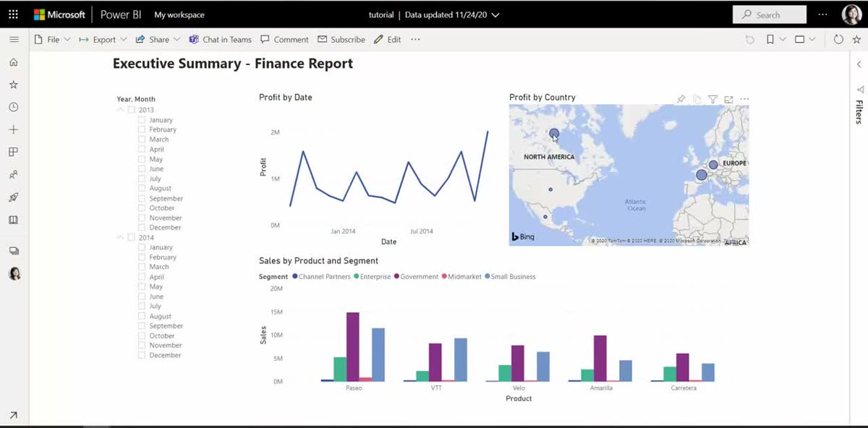Open filter icon on map visual
Viewport: 868px width, 428px height.
[x=712, y=99]
